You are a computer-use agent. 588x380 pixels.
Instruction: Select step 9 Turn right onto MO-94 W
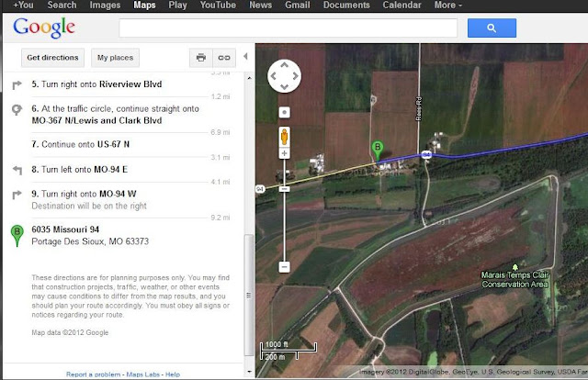point(84,194)
